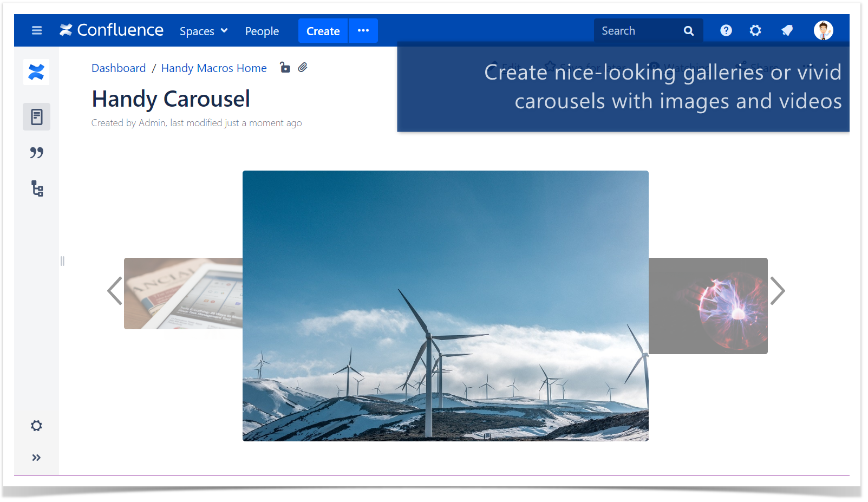Screen dimensions: 868x502
Task: Click the Confluence logo
Action: point(112,30)
